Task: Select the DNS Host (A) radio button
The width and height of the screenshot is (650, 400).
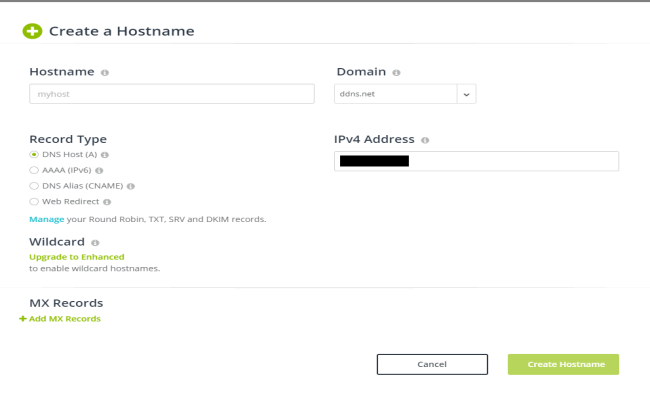Action: pos(34,155)
